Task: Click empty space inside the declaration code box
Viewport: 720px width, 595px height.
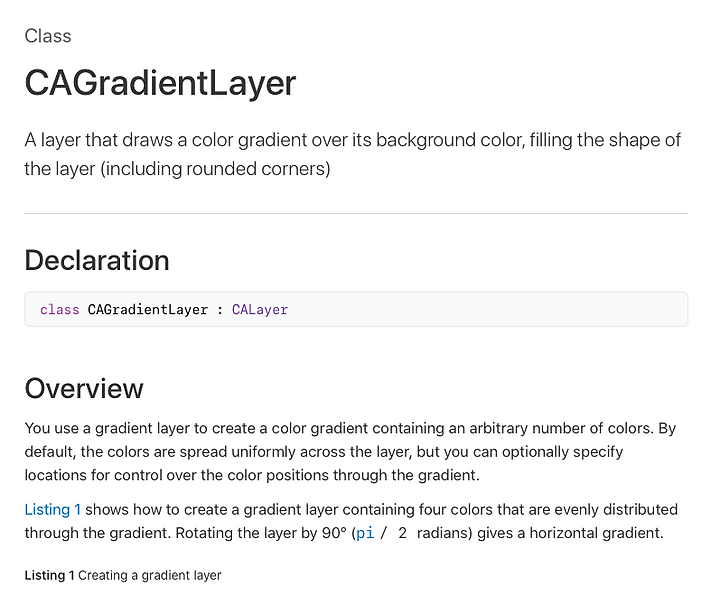Action: [x=487, y=309]
